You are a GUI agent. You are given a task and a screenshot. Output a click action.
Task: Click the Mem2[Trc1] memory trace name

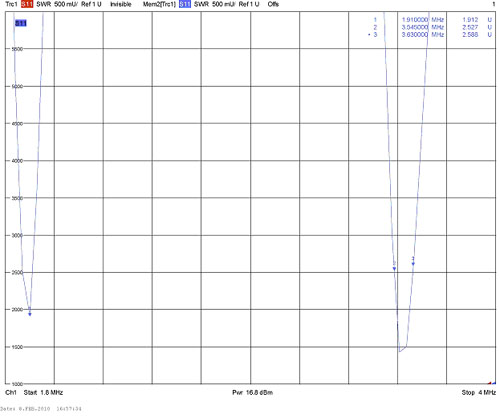tap(159, 4)
